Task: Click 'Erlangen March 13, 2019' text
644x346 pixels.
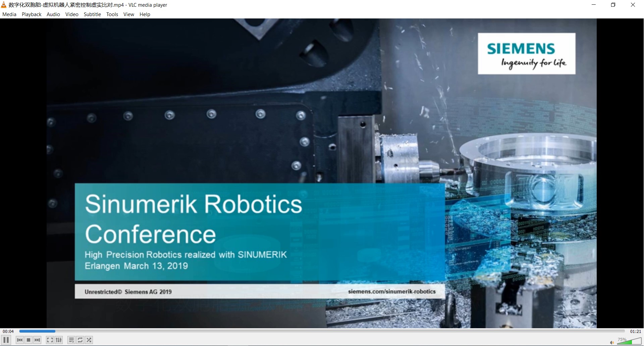Action: tap(136, 266)
